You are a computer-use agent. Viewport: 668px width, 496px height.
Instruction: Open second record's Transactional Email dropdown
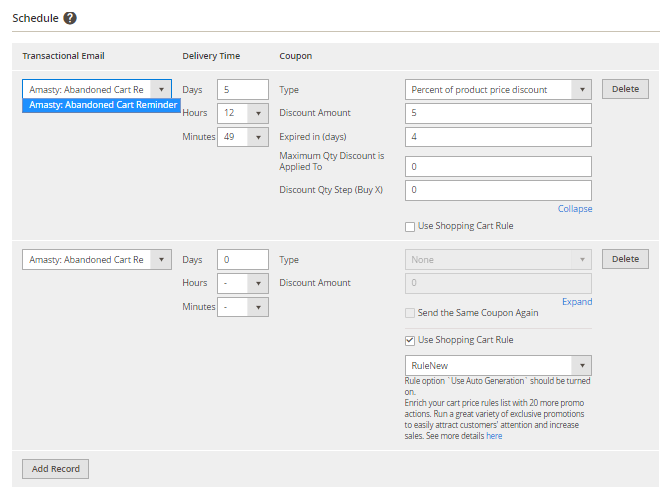(96, 259)
